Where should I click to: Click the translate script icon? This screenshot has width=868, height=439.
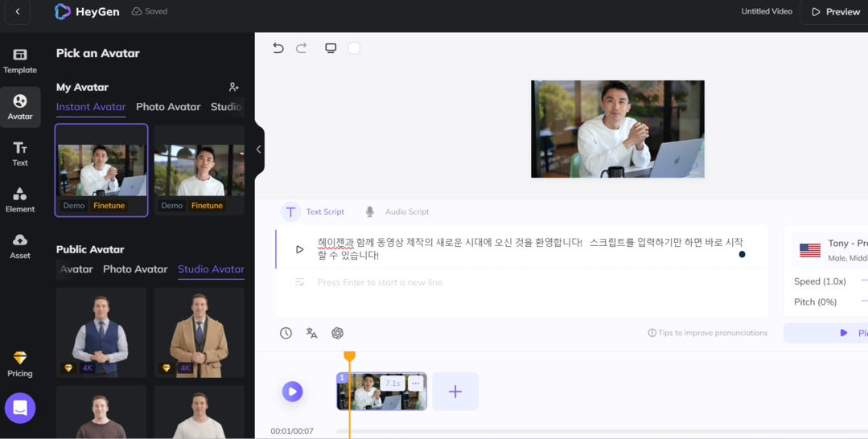coord(311,333)
